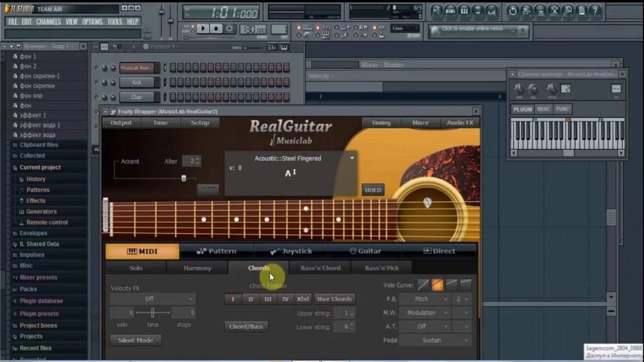Click the Velocity FX time slider
644x362 pixels.
[x=152, y=313]
